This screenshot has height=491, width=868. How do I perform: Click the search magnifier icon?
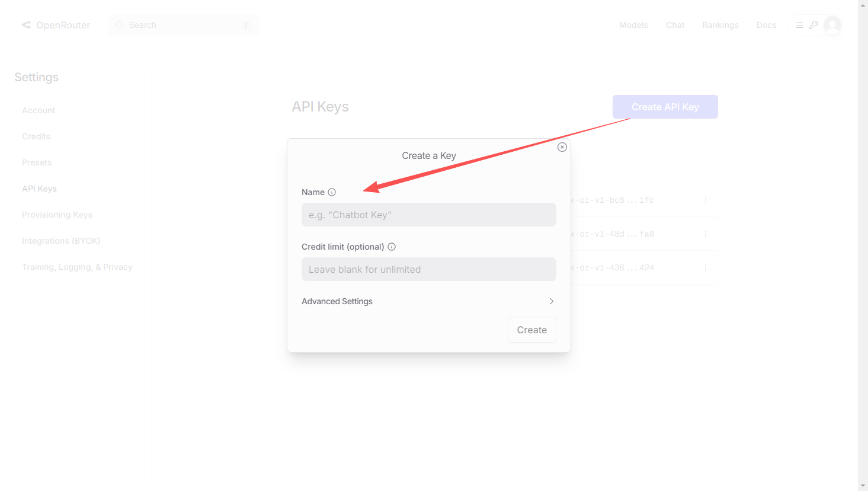119,25
